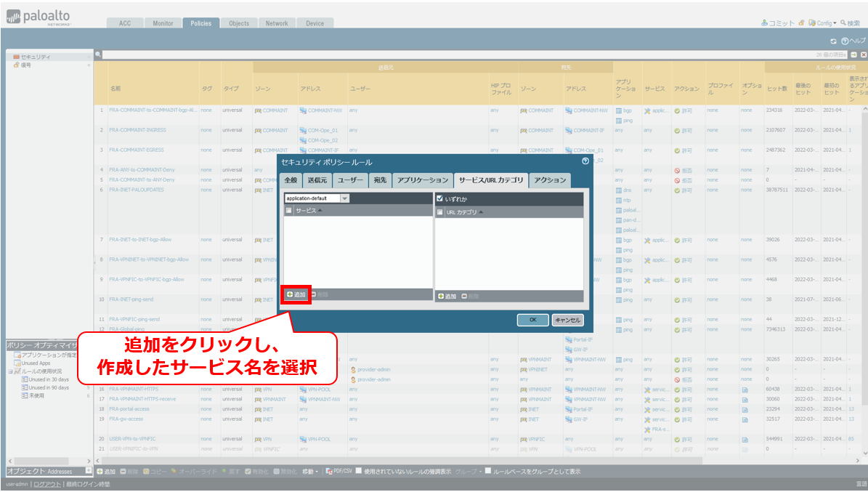Click Add (追加) under the service list

click(x=296, y=294)
